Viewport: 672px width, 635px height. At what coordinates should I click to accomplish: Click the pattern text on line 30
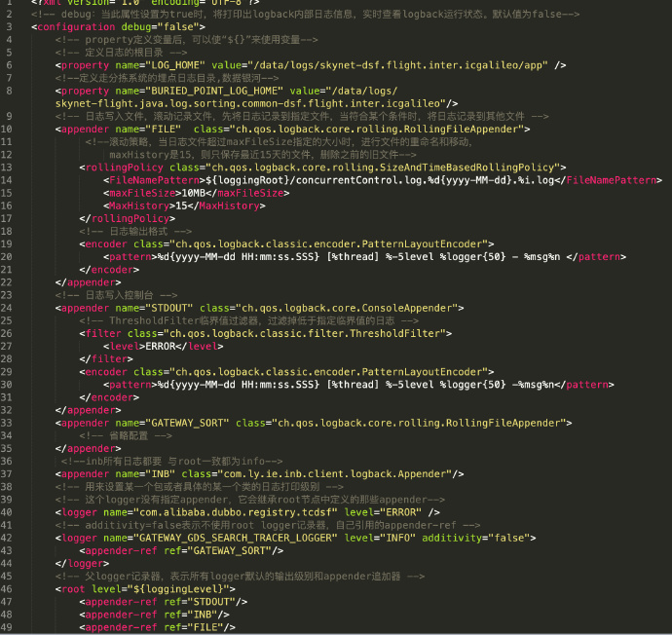(x=355, y=385)
